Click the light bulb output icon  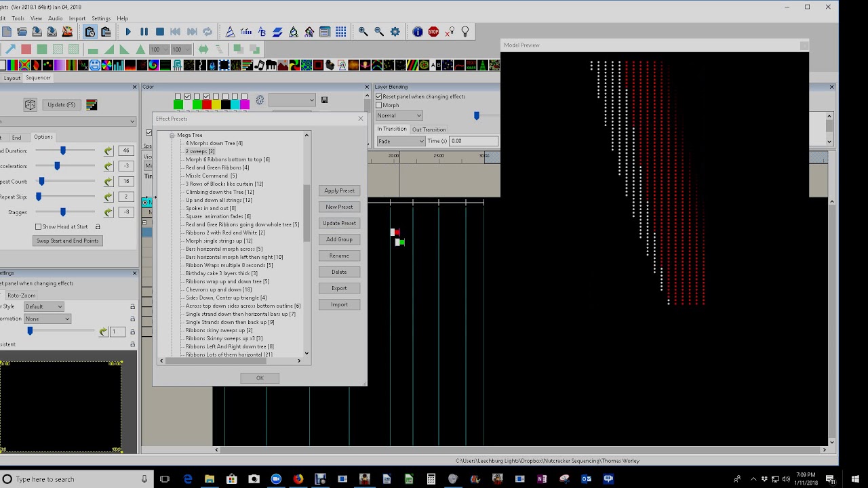465,32
